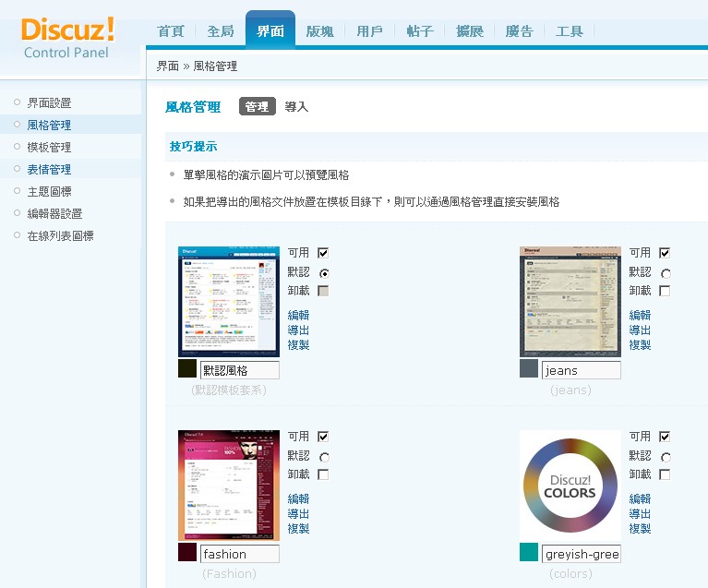
Task: Open the 帖子 top navigation tab
Action: [x=420, y=31]
